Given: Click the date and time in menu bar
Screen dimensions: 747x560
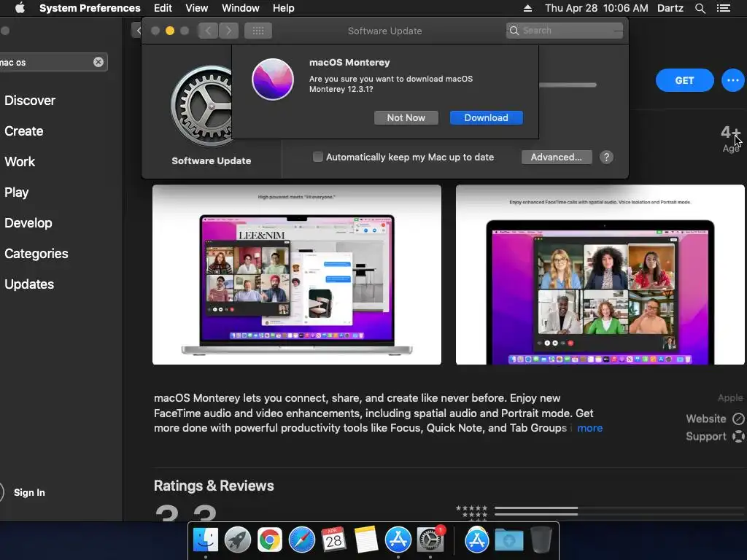Looking at the screenshot, I should tap(597, 8).
